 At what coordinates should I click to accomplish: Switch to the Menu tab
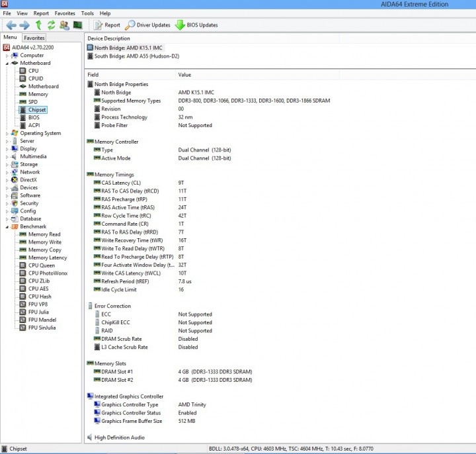click(x=11, y=37)
